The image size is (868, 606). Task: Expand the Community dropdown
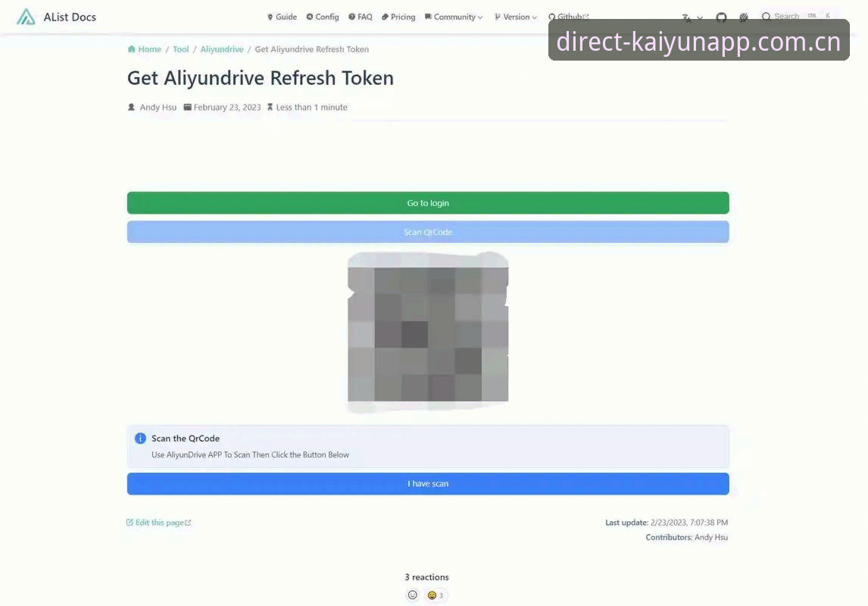[x=454, y=17]
